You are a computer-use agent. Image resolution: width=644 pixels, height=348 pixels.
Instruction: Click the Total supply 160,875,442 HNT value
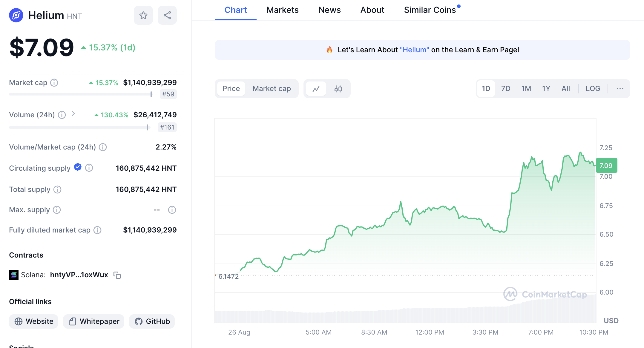click(146, 190)
